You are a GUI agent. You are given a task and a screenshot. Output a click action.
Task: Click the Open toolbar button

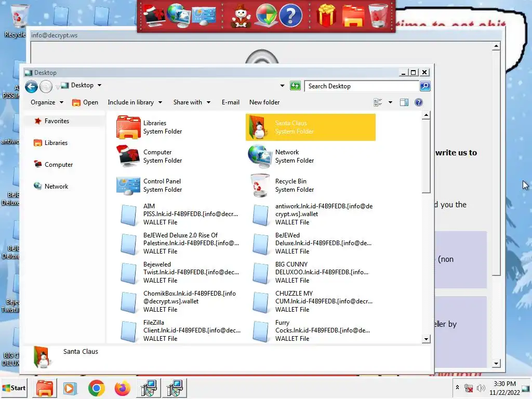point(85,102)
